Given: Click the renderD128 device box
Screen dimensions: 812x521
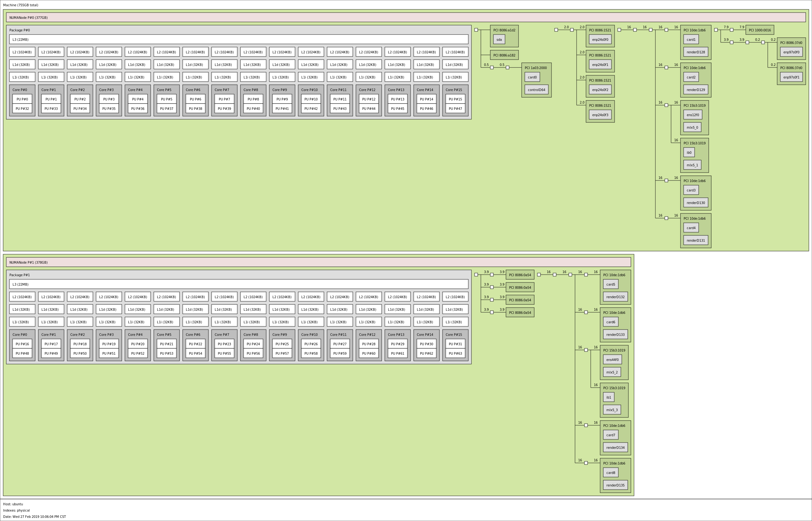Looking at the screenshot, I should pyautogui.click(x=696, y=52).
